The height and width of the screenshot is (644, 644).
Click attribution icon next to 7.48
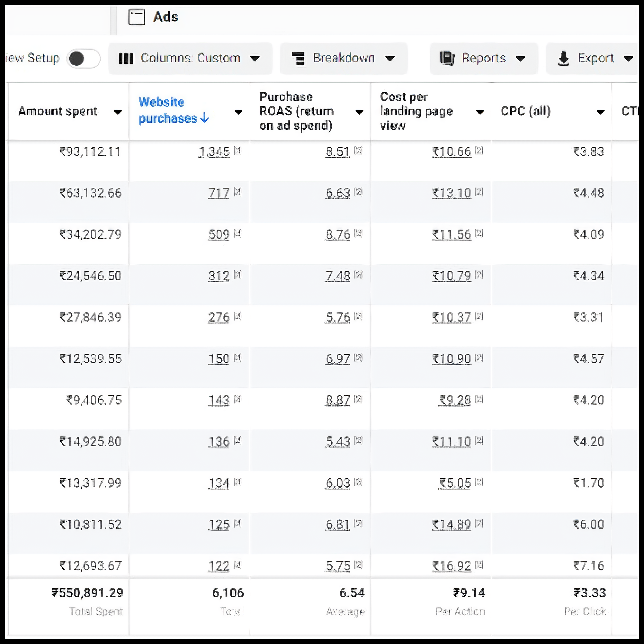[358, 275]
